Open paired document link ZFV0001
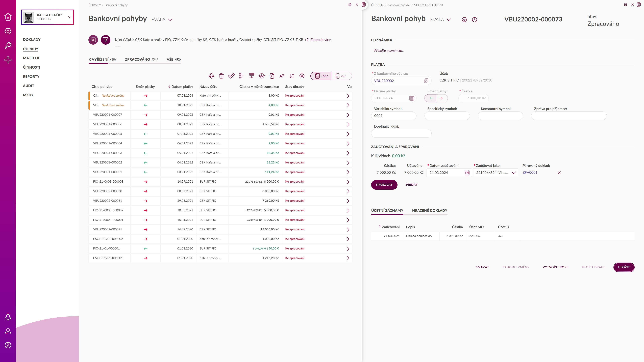 point(530,172)
